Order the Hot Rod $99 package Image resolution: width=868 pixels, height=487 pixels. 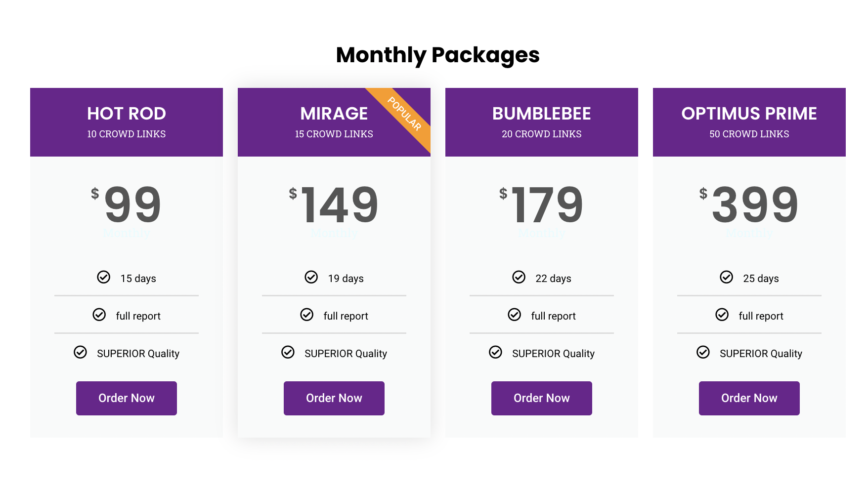[127, 398]
